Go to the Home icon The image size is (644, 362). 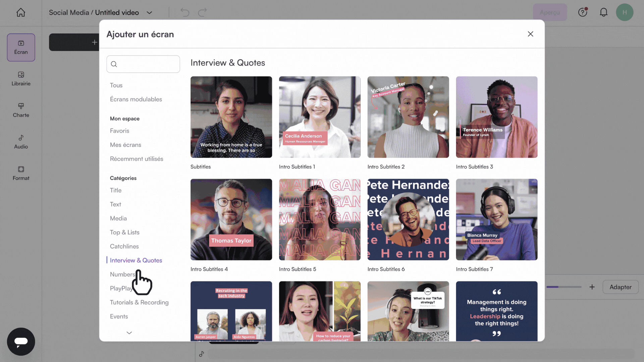click(x=21, y=12)
